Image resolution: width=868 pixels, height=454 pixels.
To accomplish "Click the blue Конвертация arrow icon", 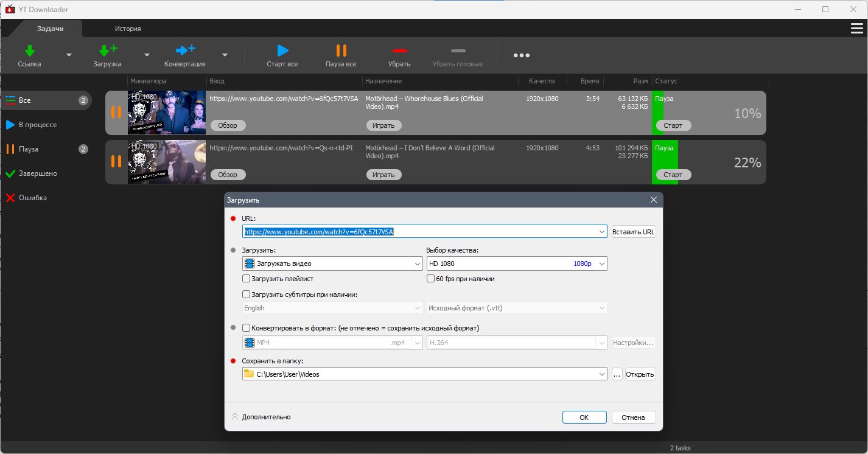I will click(185, 51).
